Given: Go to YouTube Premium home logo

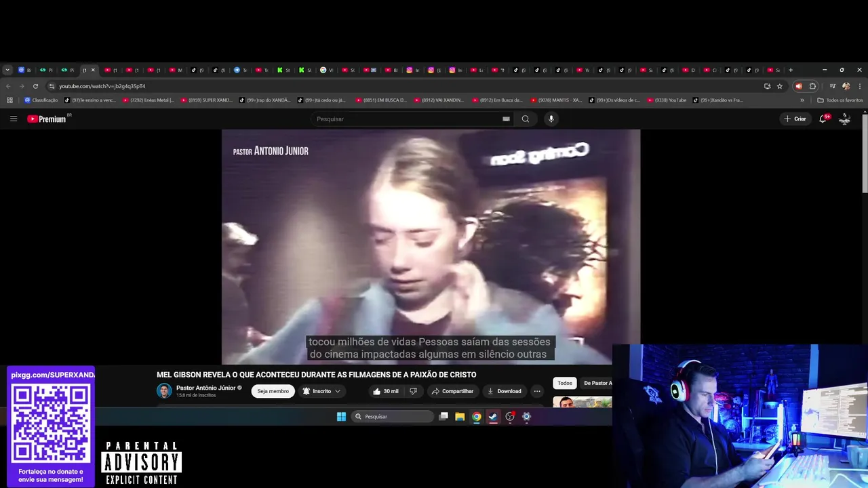Looking at the screenshot, I should [47, 119].
